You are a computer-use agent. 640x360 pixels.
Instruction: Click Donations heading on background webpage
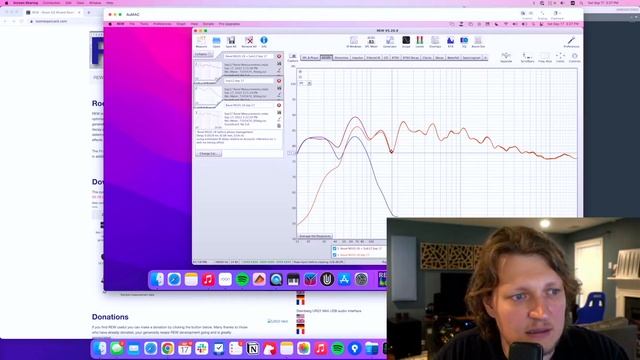click(110, 317)
